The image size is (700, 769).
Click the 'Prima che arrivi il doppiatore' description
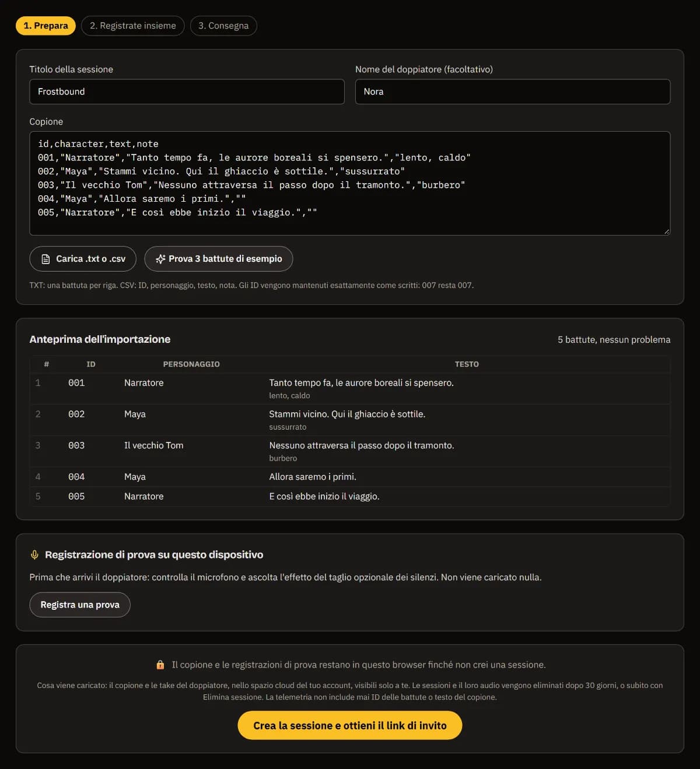coord(285,577)
